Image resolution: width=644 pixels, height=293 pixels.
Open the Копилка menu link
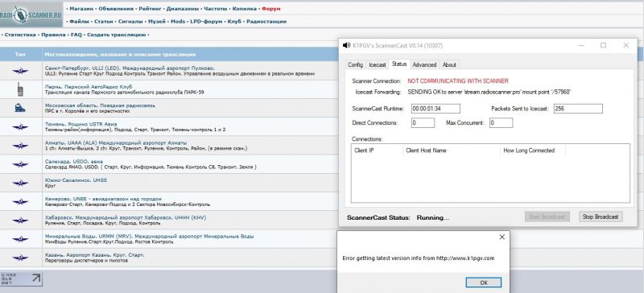[245, 8]
